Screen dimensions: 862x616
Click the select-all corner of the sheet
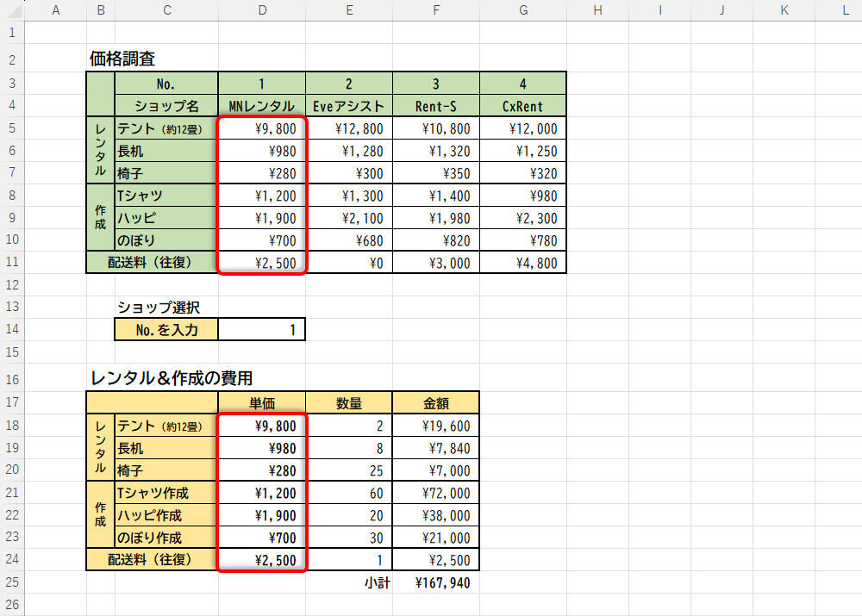[12, 10]
